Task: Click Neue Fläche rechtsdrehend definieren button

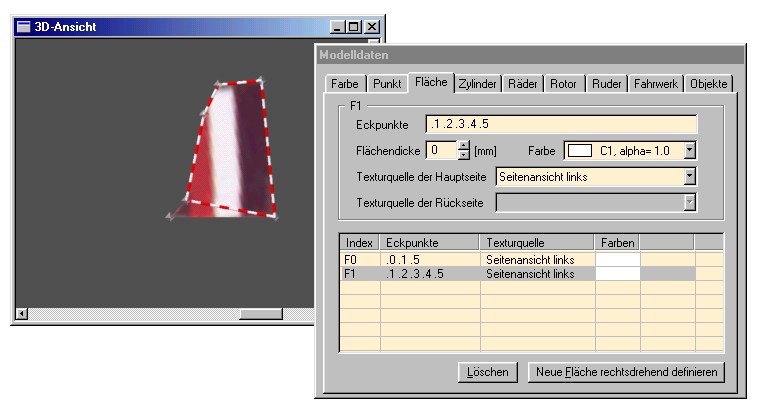Action: [x=626, y=372]
